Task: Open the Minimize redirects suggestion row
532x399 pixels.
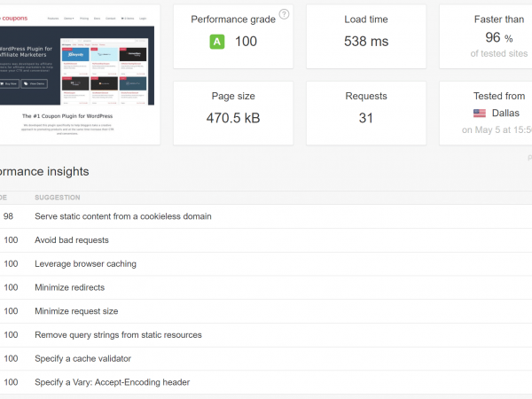Action: pos(69,288)
